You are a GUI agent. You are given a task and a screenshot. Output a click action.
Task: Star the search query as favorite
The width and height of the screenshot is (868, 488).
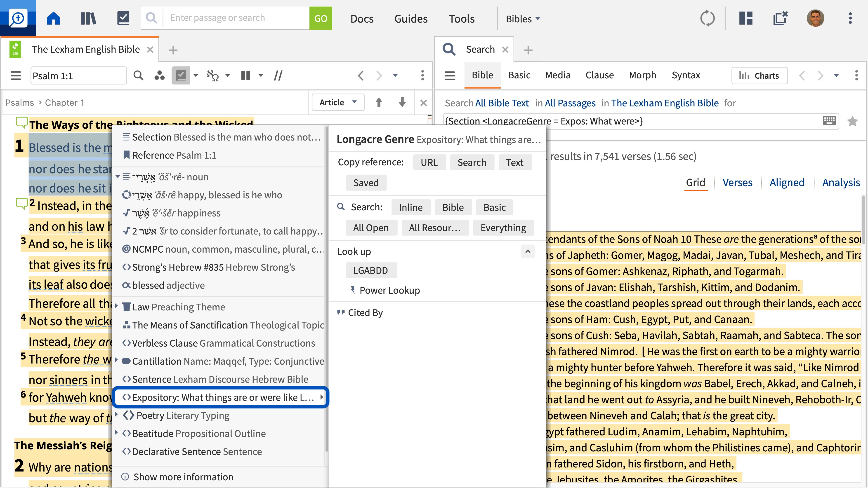coord(852,121)
